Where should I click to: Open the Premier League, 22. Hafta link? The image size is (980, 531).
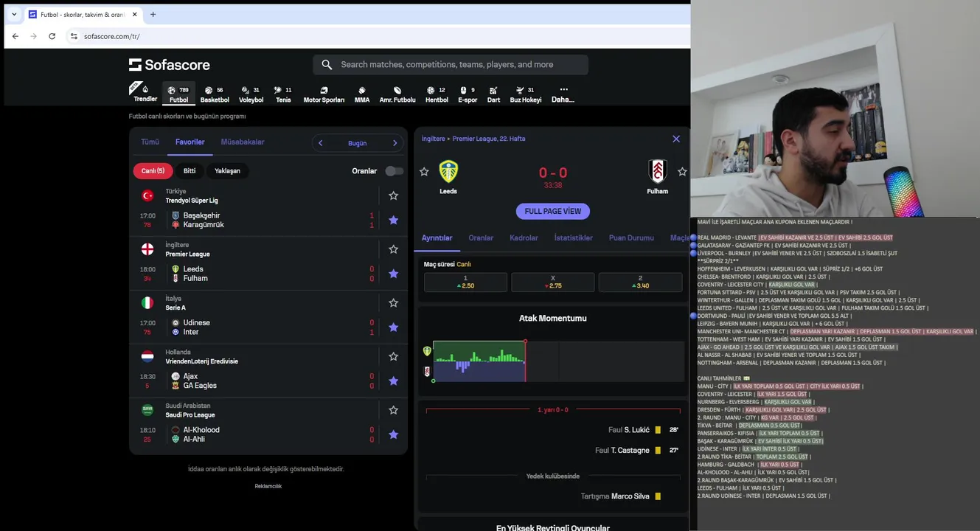tap(489, 139)
